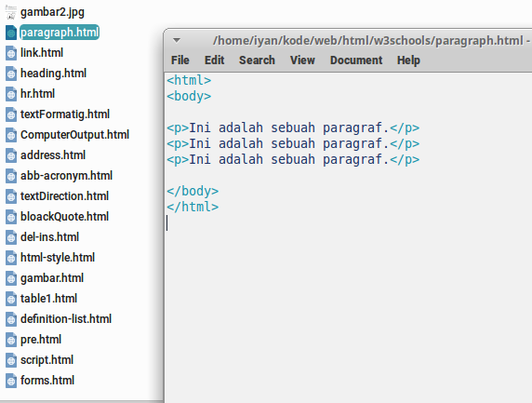Select the link.html file name
This screenshot has width=532, height=403.
(42, 53)
